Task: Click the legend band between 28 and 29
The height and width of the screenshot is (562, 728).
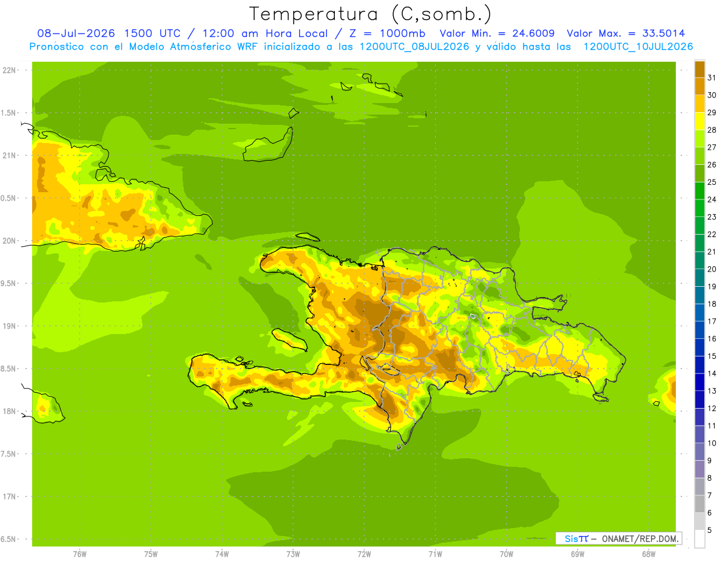Action: point(699,121)
